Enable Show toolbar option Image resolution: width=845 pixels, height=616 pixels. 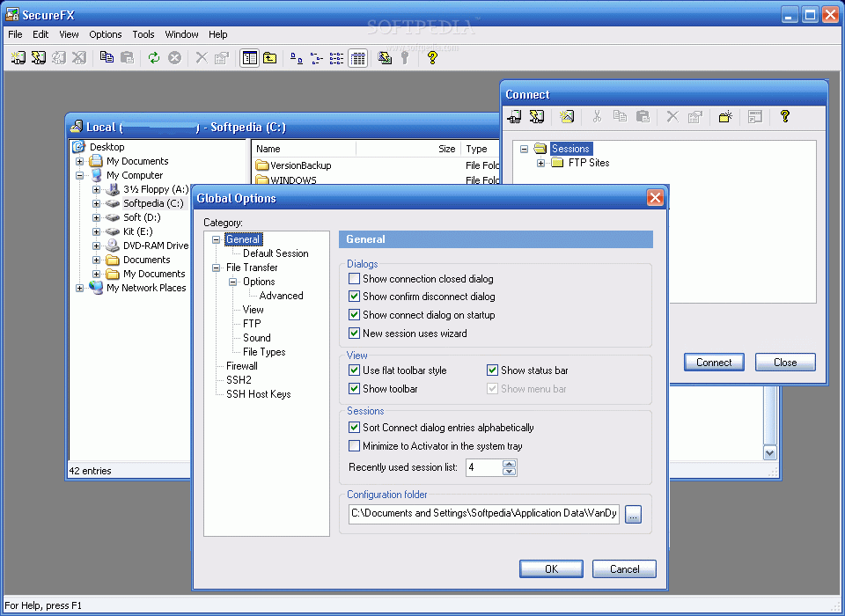pyautogui.click(x=354, y=388)
